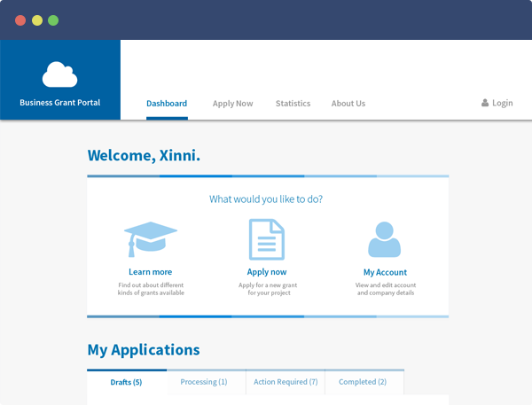Image resolution: width=532 pixels, height=405 pixels.
Task: Select the Drafts (5) tab
Action: (126, 382)
